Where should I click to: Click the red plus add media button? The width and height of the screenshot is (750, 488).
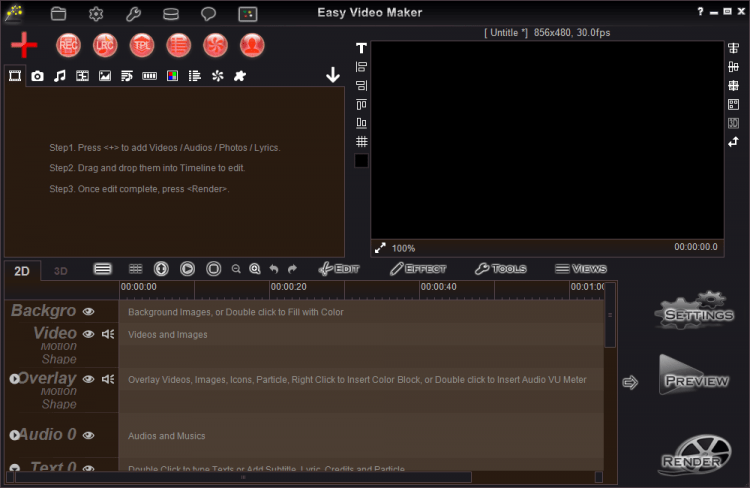(24, 45)
